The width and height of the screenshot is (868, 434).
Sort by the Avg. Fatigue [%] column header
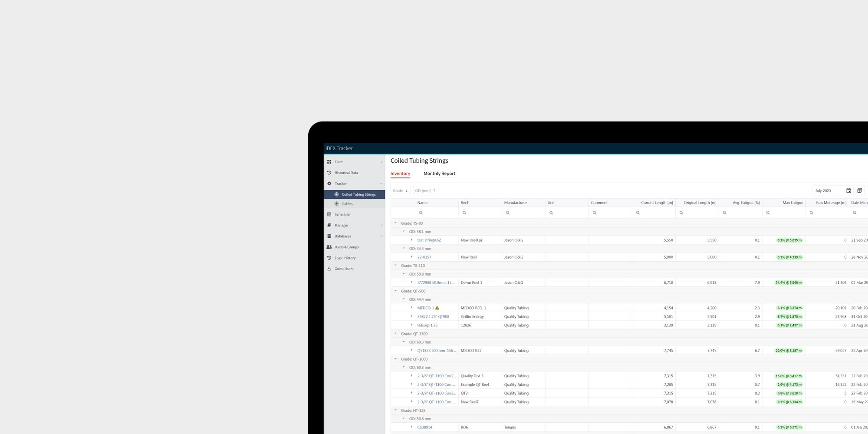click(740, 203)
